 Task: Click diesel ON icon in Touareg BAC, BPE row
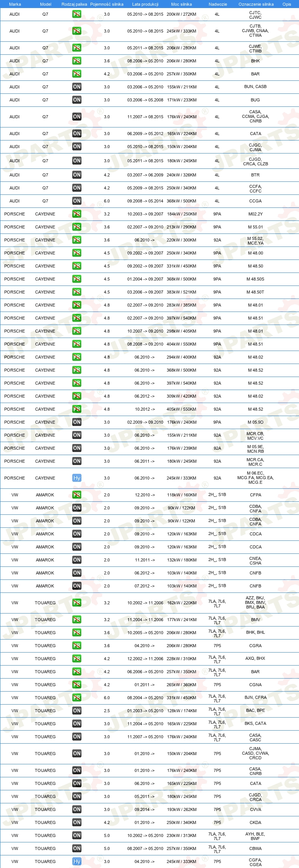pyautogui.click(x=77, y=711)
